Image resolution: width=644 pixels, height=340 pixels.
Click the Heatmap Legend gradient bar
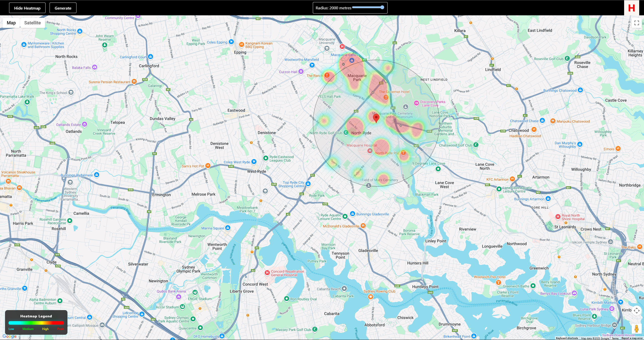(x=36, y=323)
